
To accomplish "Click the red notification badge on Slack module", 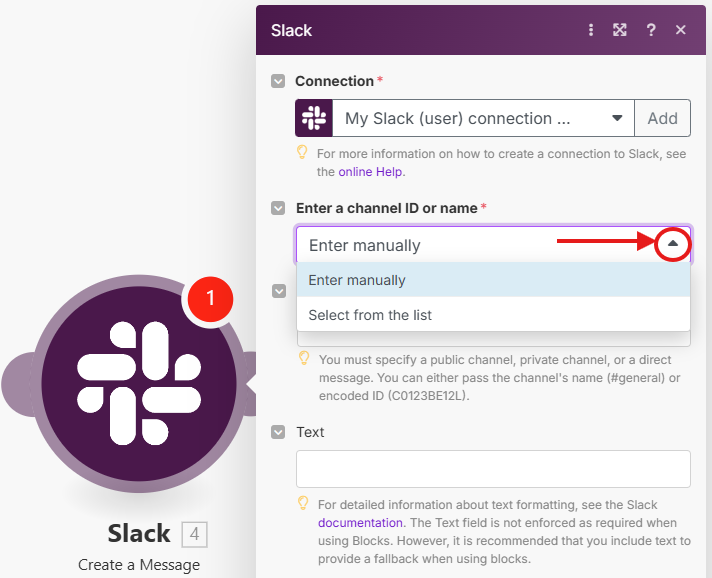I will pos(210,298).
